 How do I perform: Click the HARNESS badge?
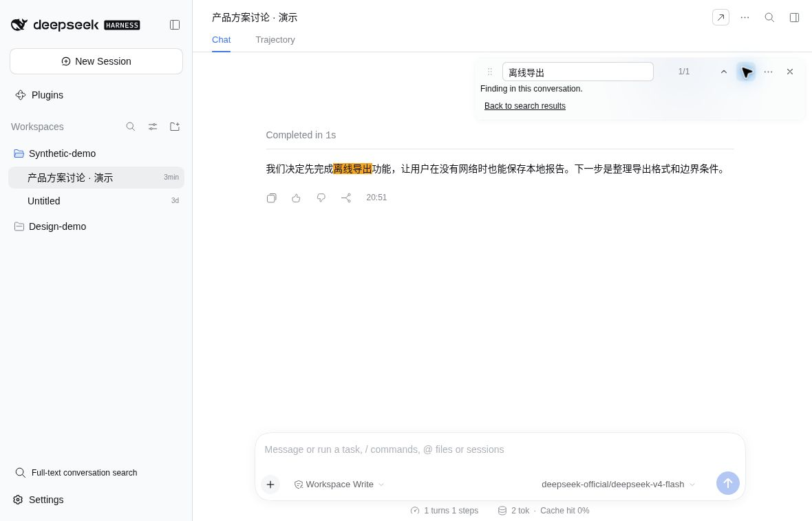point(122,25)
